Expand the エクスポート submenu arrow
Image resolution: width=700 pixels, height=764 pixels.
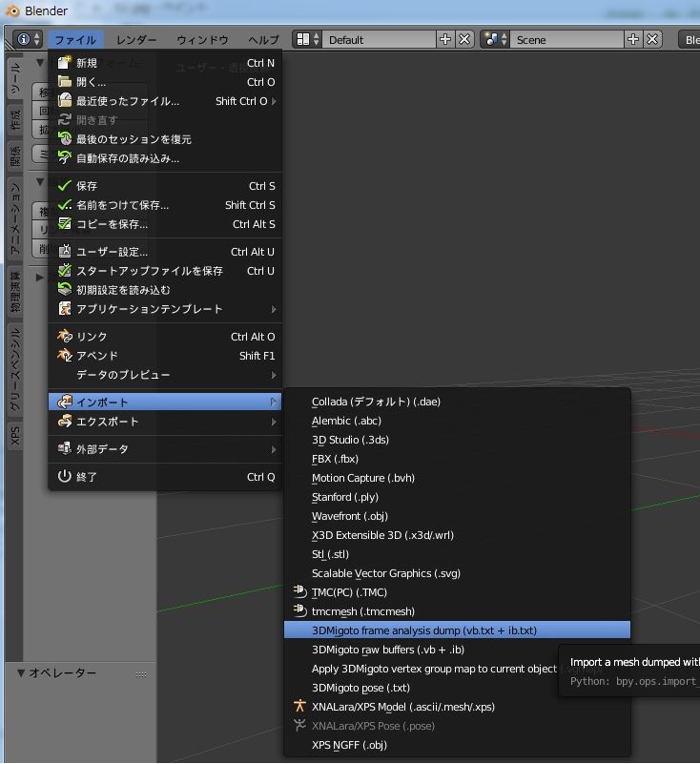[x=274, y=422]
